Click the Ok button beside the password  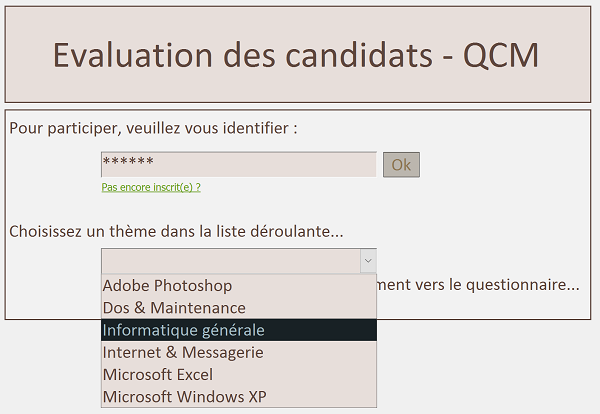(x=401, y=165)
